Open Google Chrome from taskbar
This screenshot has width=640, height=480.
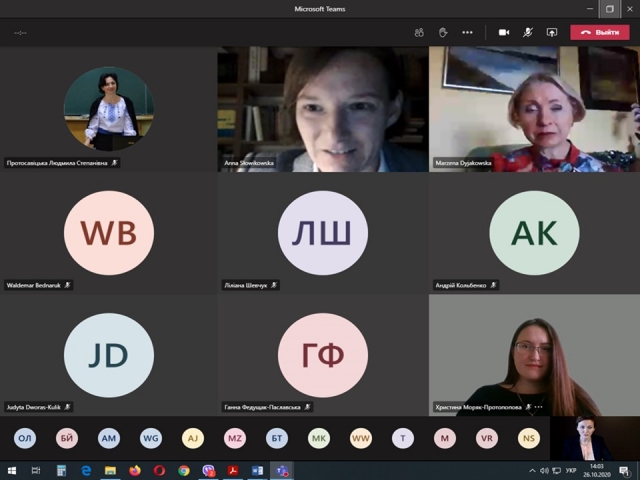(184, 471)
